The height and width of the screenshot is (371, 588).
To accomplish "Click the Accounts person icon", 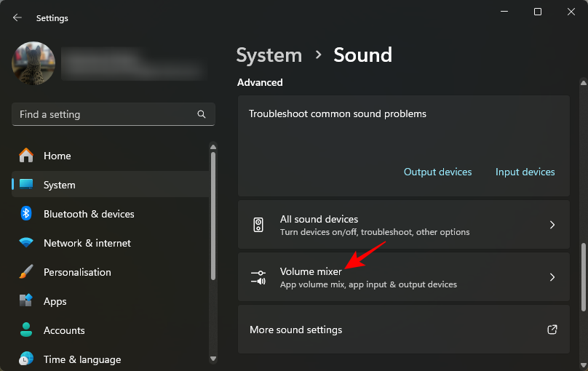I will point(26,330).
